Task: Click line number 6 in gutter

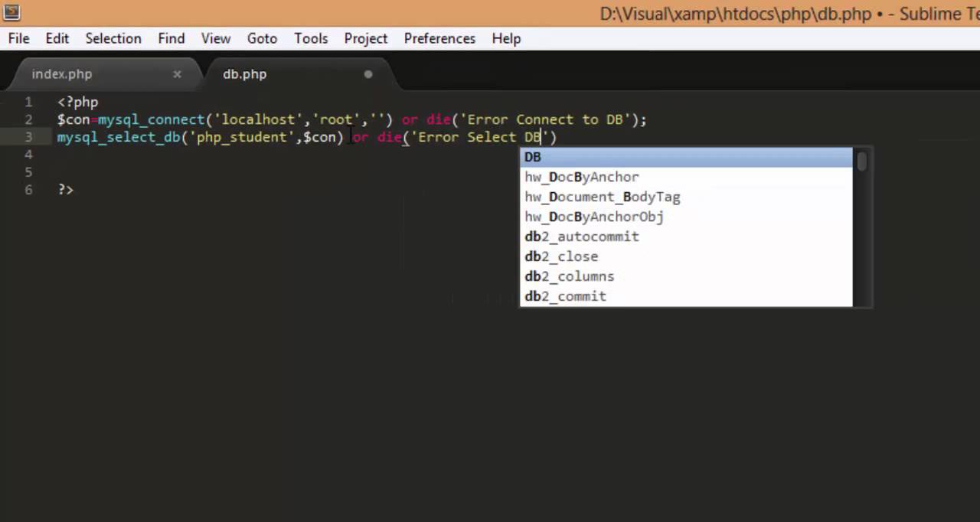Action: tap(28, 190)
